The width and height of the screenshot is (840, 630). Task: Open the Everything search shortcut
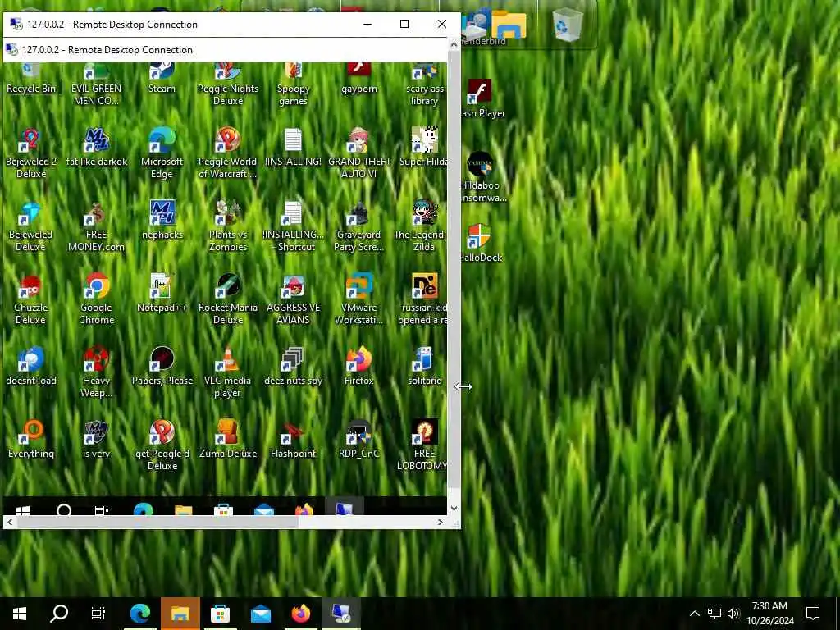point(30,441)
